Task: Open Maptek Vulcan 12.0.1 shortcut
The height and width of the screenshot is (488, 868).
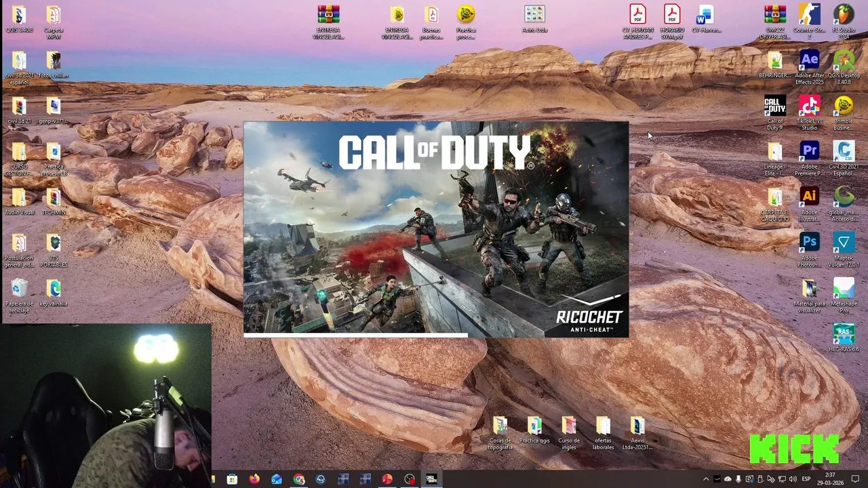Action: (x=844, y=251)
